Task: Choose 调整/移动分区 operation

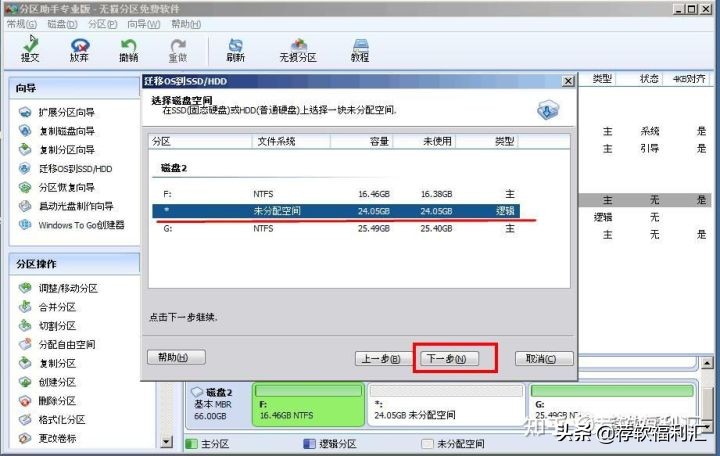Action: click(68, 288)
